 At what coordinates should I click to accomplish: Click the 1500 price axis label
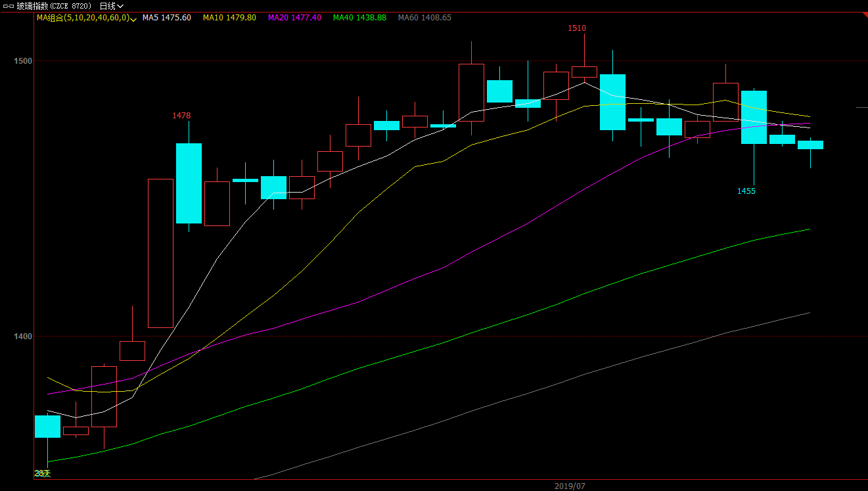(x=22, y=61)
